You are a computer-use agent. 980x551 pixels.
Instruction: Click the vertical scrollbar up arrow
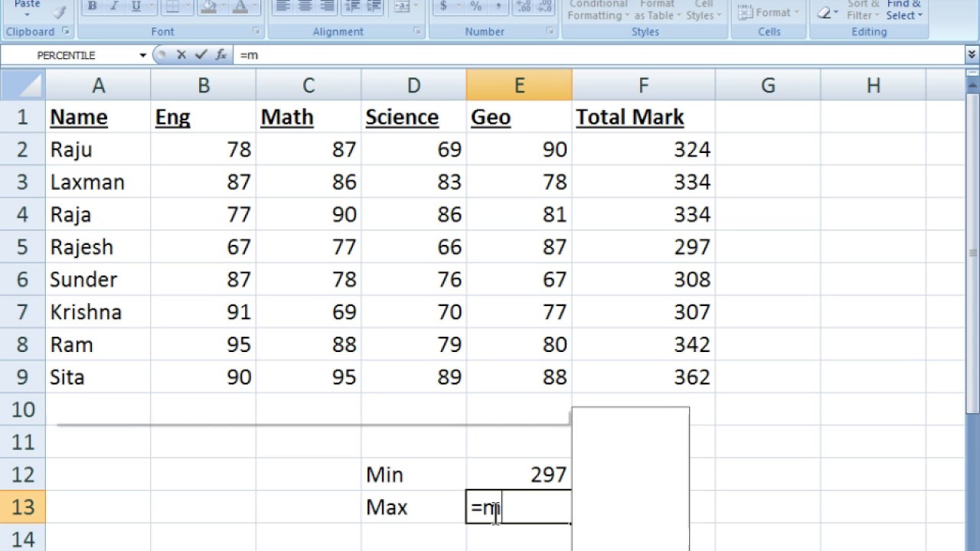pos(973,87)
